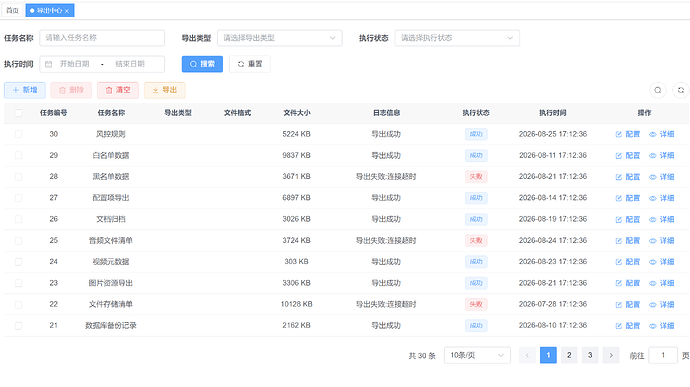The image size is (690, 387).
Task: Click the blue 搜索 search button
Action: (x=202, y=64)
